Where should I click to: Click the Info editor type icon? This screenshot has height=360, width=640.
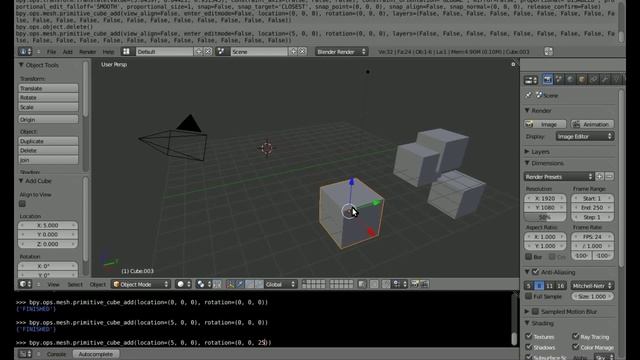[25, 51]
